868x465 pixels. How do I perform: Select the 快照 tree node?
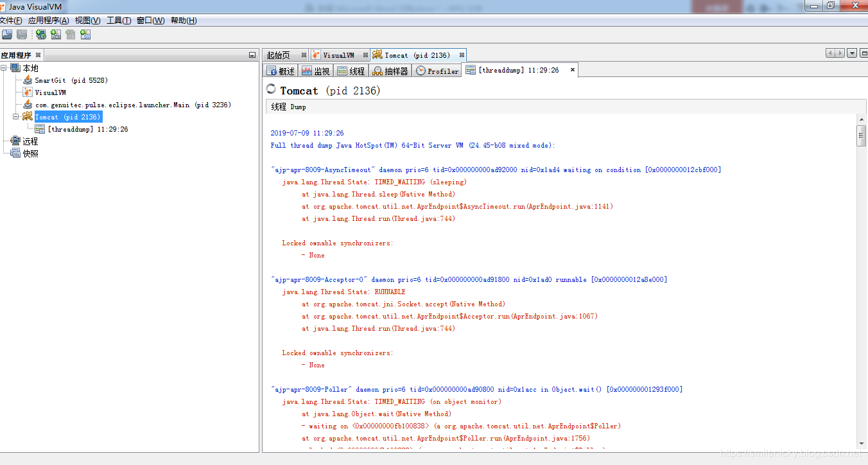pyautogui.click(x=30, y=154)
